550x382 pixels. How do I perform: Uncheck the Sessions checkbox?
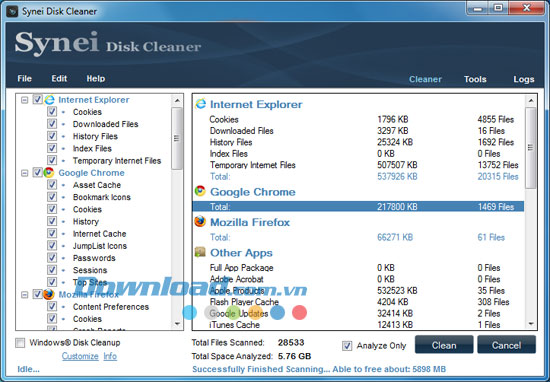point(52,270)
